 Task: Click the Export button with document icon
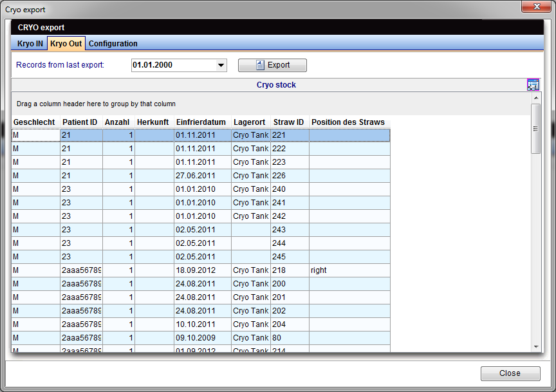tap(272, 65)
